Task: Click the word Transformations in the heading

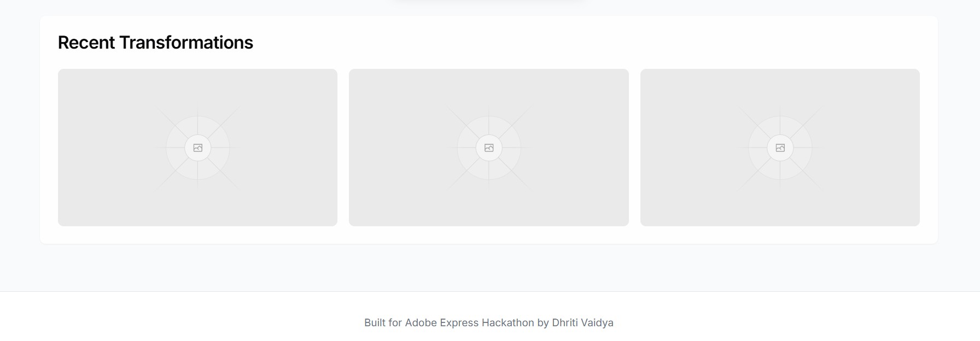Action: (186, 43)
